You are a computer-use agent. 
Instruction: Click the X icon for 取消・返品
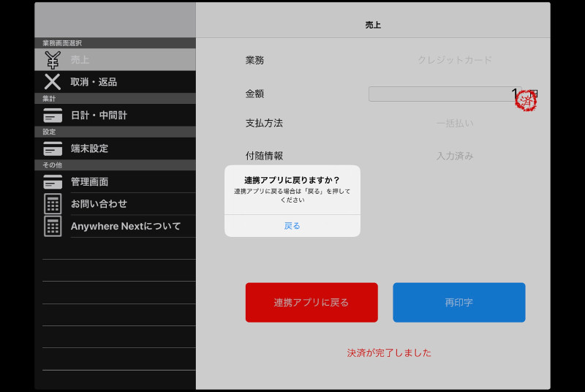(x=53, y=82)
